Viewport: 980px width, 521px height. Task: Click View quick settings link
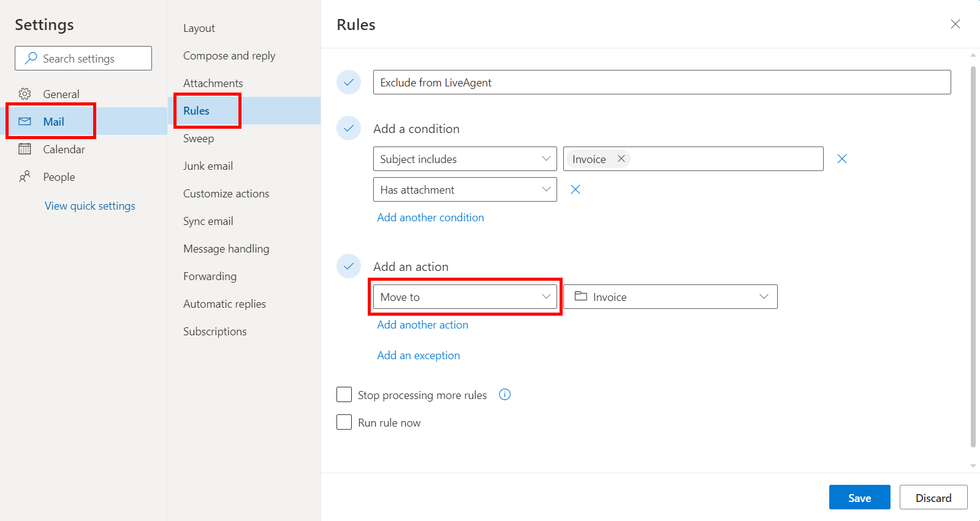(x=90, y=205)
